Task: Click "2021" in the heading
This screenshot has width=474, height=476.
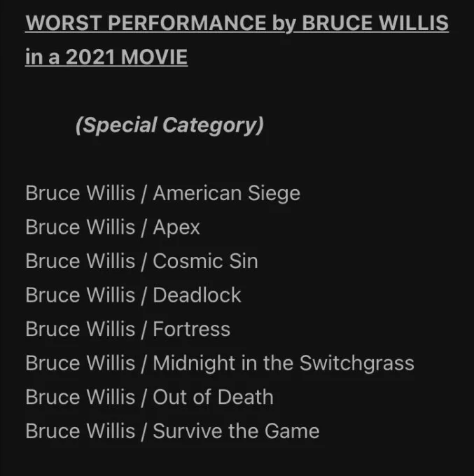Action: tap(90, 57)
